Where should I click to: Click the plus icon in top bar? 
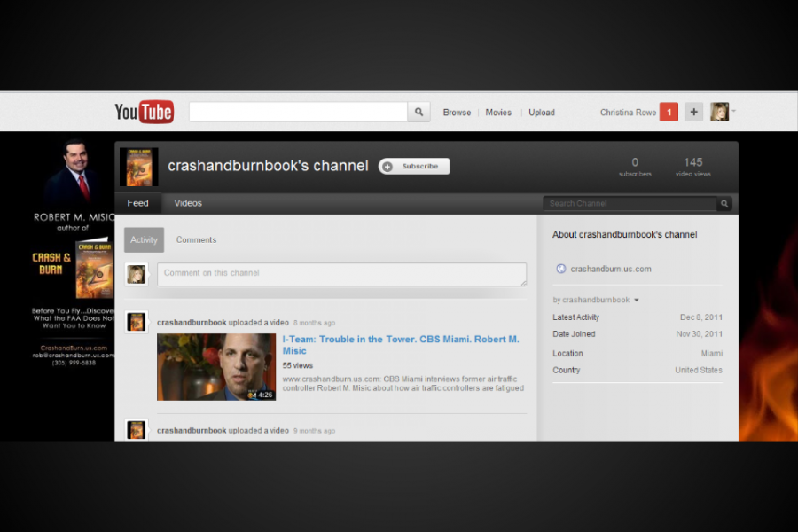click(693, 112)
